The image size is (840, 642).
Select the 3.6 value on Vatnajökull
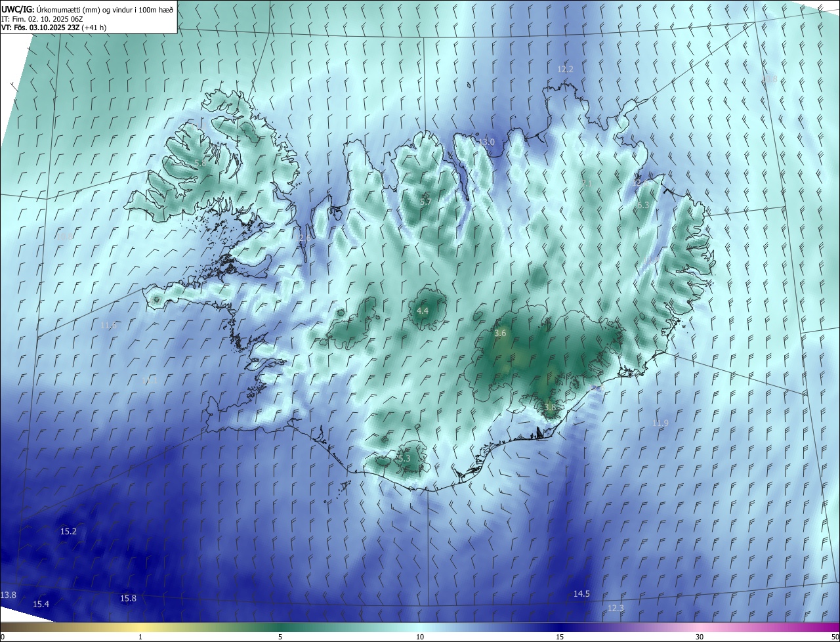pyautogui.click(x=500, y=333)
